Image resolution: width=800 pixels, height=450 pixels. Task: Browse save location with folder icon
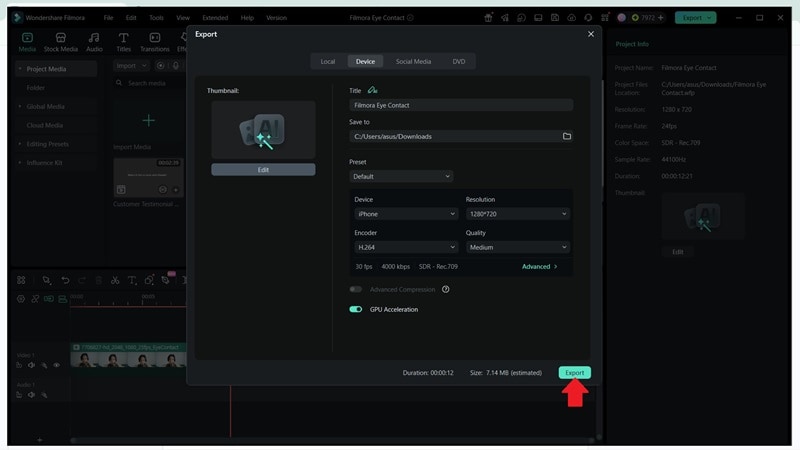click(x=567, y=136)
